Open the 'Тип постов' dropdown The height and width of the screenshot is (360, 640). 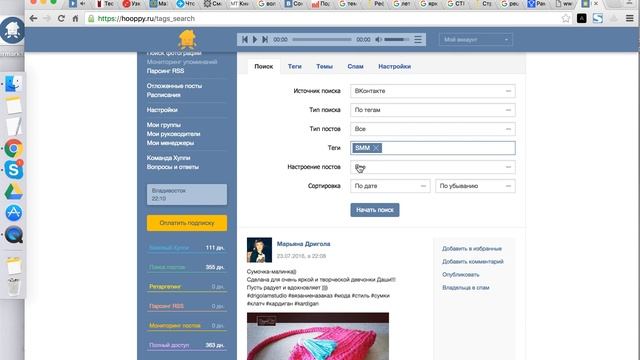click(x=433, y=129)
